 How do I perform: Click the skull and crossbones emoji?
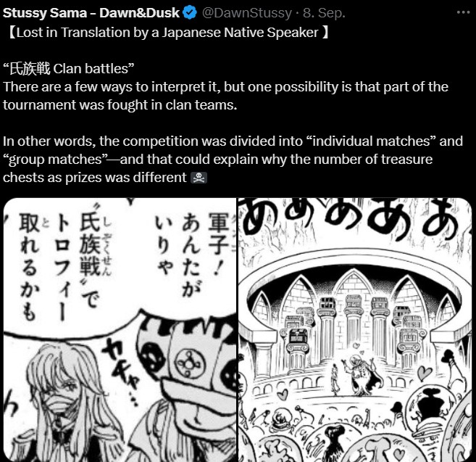click(199, 178)
